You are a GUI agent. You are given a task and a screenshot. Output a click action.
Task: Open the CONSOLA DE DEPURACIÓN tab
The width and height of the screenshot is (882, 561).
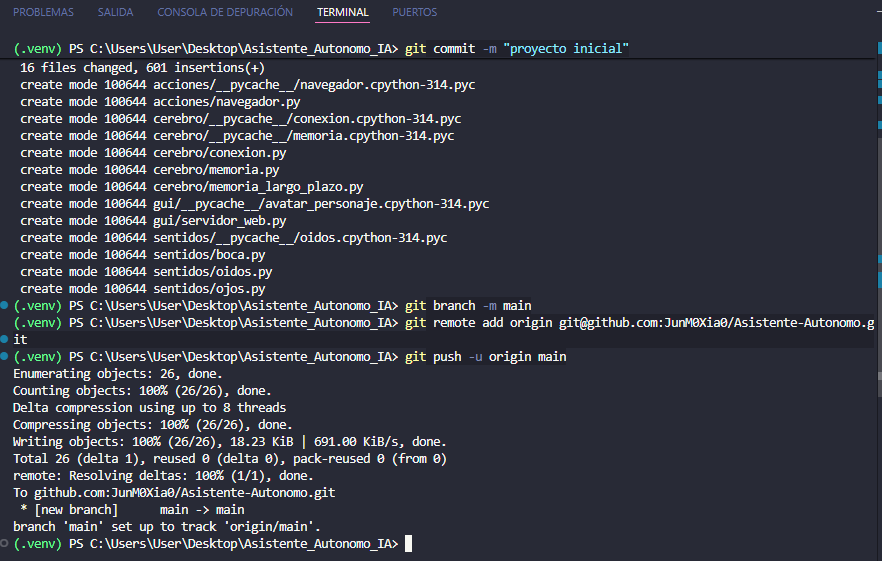tap(225, 12)
